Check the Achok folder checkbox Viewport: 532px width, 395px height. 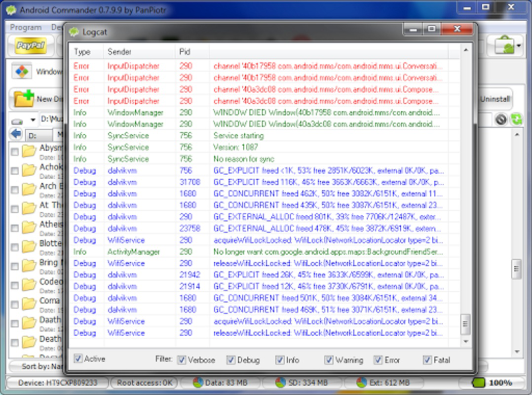click(x=15, y=171)
